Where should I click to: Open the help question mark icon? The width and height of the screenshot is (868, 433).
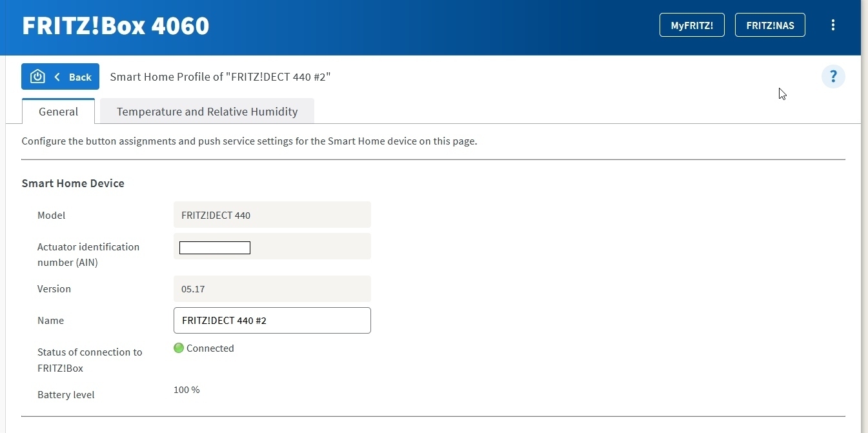(833, 77)
